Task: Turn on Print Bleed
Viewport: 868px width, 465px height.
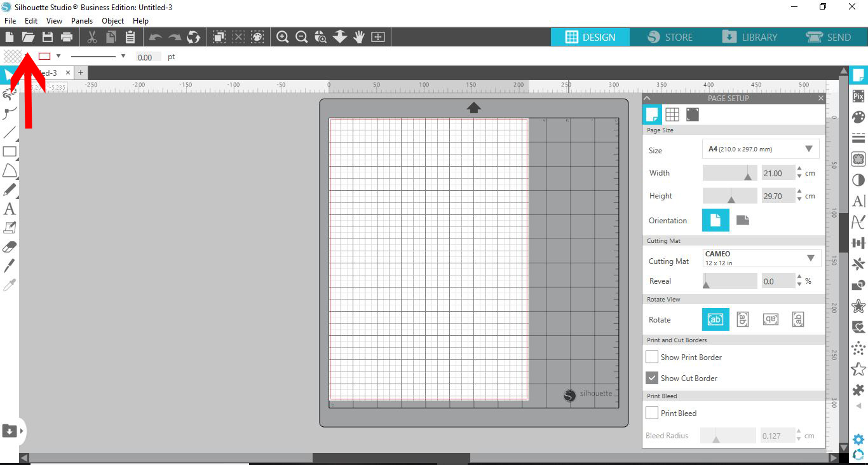Action: [x=651, y=413]
